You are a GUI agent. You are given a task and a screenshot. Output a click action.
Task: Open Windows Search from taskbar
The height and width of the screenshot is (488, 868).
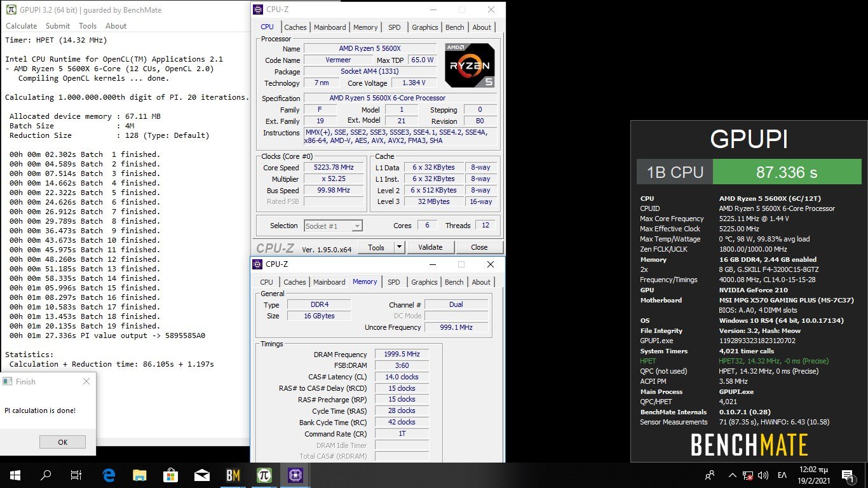point(46,475)
